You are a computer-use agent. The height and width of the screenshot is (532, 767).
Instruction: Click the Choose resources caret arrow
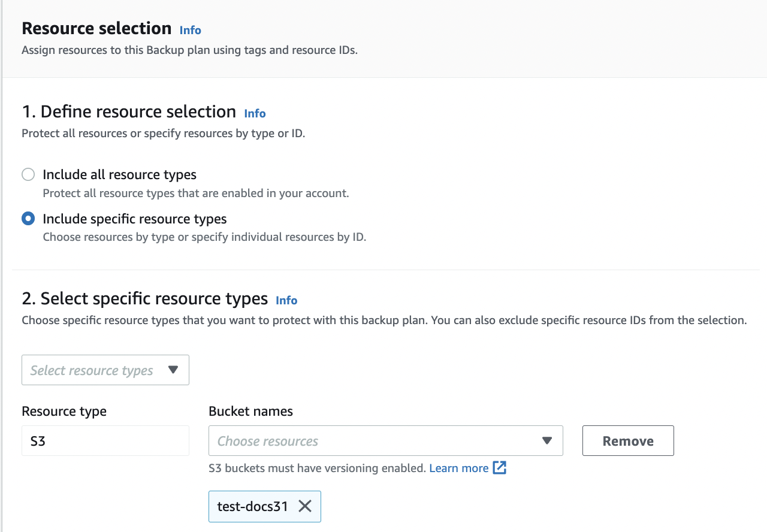point(546,441)
